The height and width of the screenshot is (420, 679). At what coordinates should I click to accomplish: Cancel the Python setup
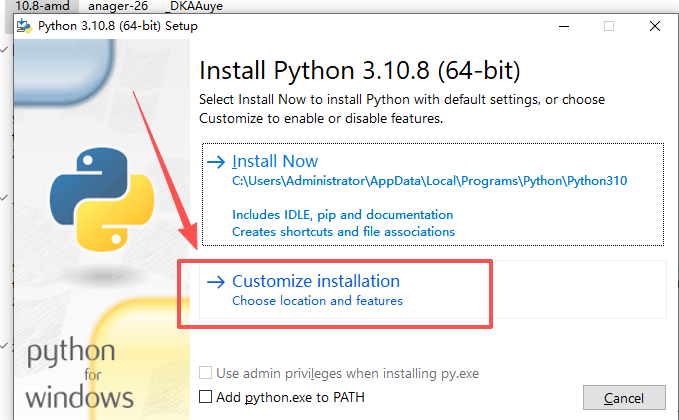pos(624,397)
